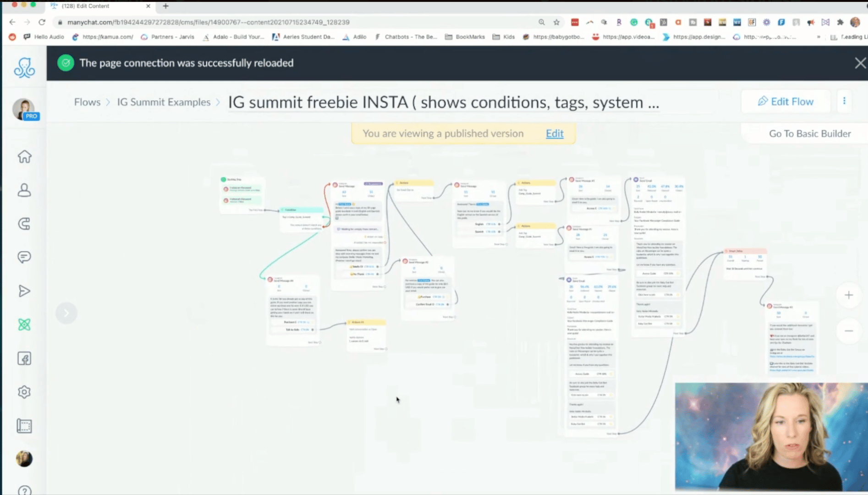Screen dimensions: 868x495
Task: Dismiss the page reloaded notification
Action: point(860,63)
